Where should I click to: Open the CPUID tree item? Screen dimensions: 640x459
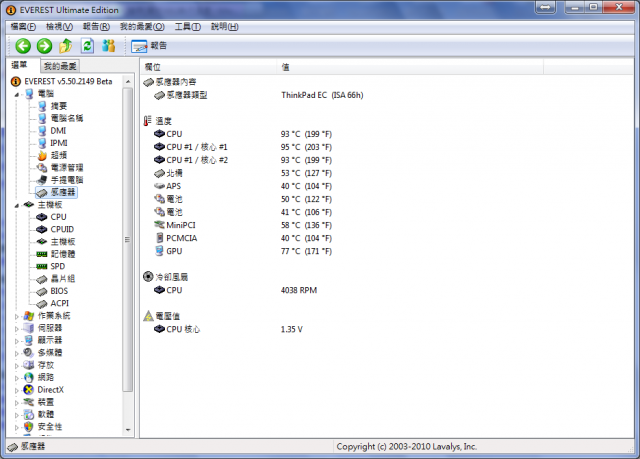(56, 229)
